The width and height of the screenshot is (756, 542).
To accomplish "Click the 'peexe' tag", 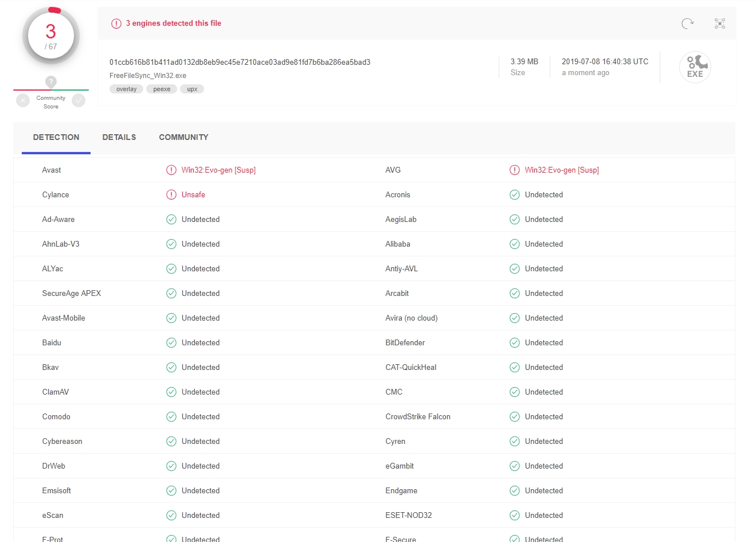I will [x=162, y=89].
